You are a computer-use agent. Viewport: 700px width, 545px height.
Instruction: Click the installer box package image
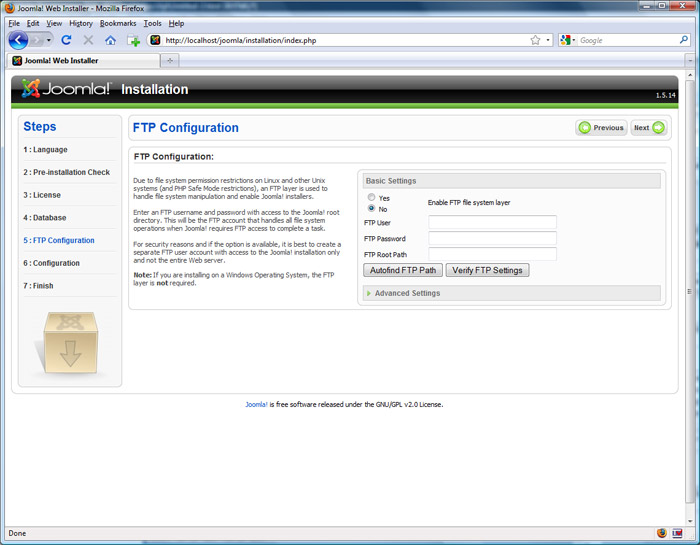[69, 343]
